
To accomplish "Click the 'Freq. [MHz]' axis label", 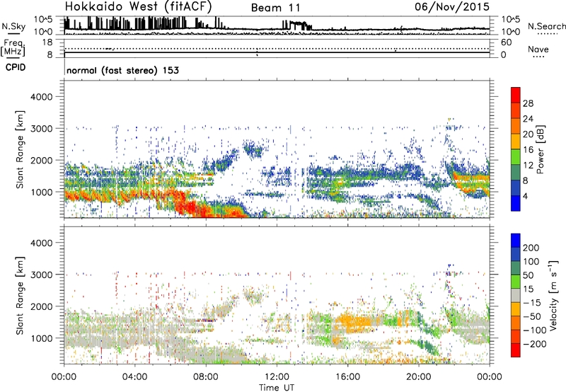I will click(14, 48).
